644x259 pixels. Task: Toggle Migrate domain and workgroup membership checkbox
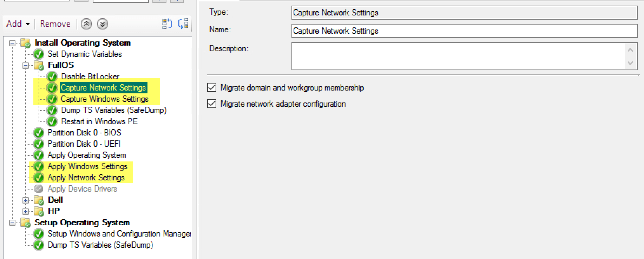coord(212,88)
